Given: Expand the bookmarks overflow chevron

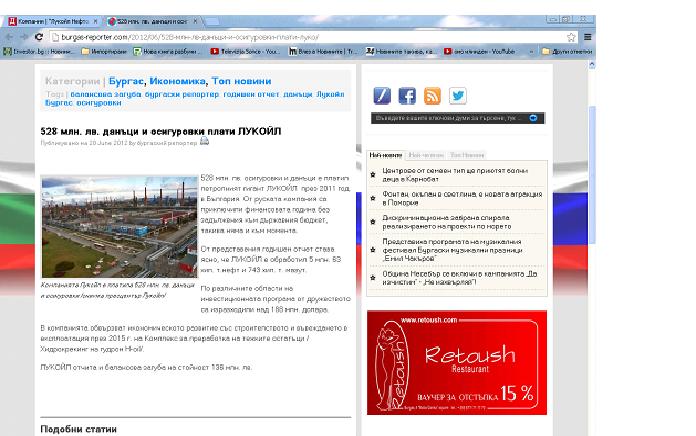Looking at the screenshot, I should click(x=531, y=52).
